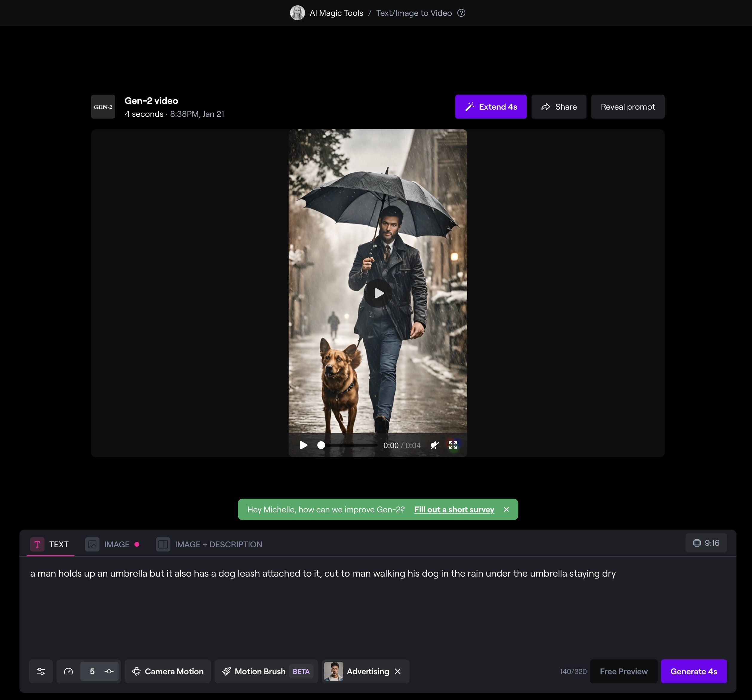Click the user avatar in header
The height and width of the screenshot is (700, 752).
(297, 13)
